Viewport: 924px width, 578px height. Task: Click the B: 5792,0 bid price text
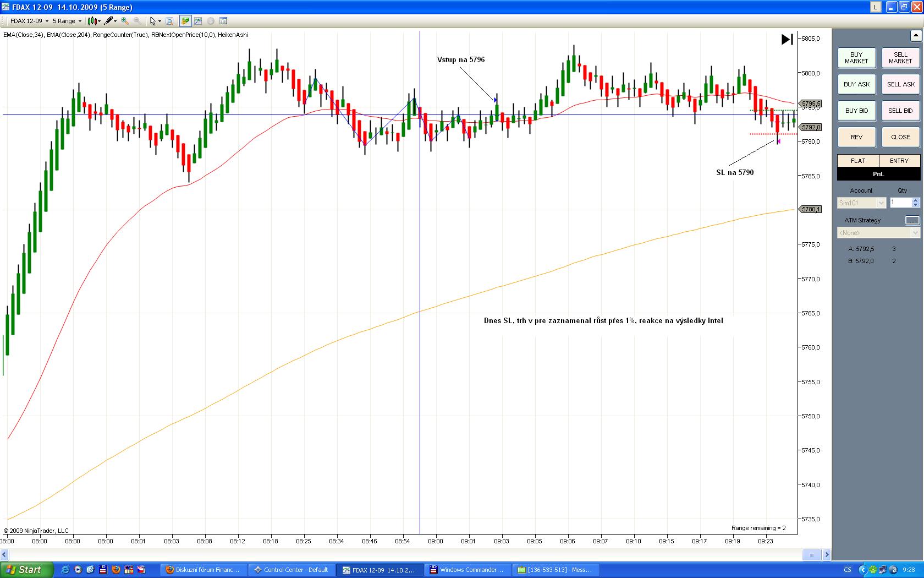tap(861, 261)
